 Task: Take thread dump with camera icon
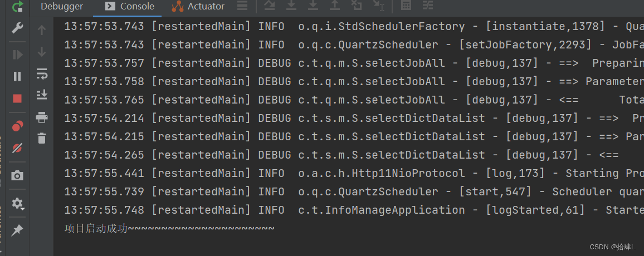pyautogui.click(x=17, y=176)
